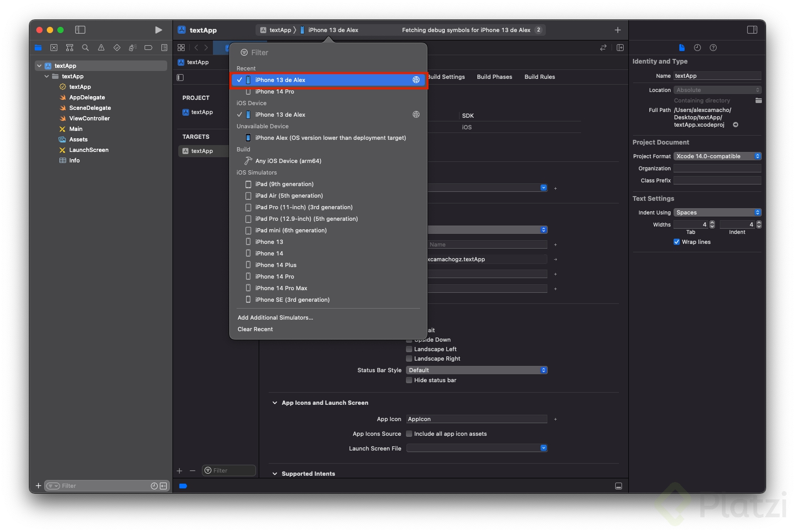Viewport: 795px width, 532px height.
Task: Toggle the inspectors panel icon
Action: 752,30
